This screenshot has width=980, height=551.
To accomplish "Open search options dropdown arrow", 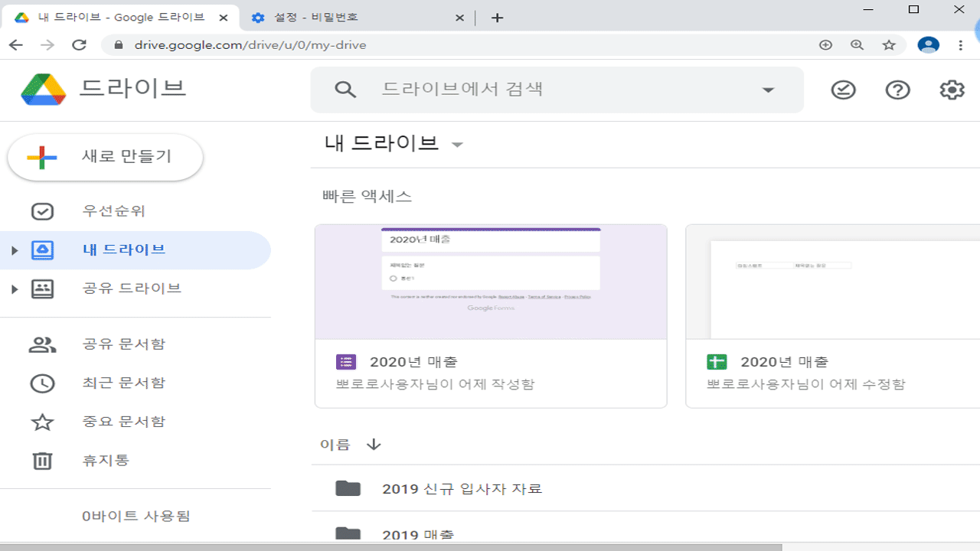I will tap(768, 90).
